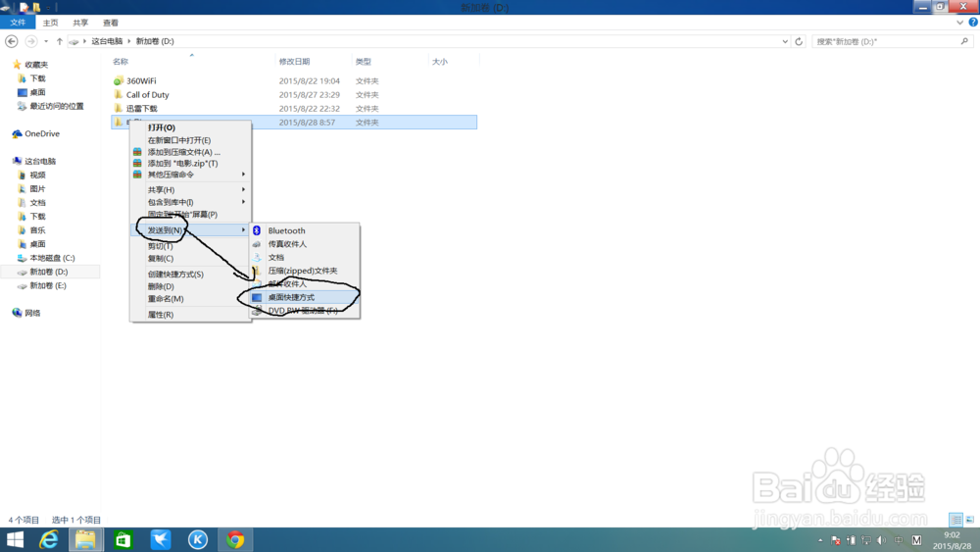
Task: Click the search magnifier icon
Action: pyautogui.click(x=964, y=41)
